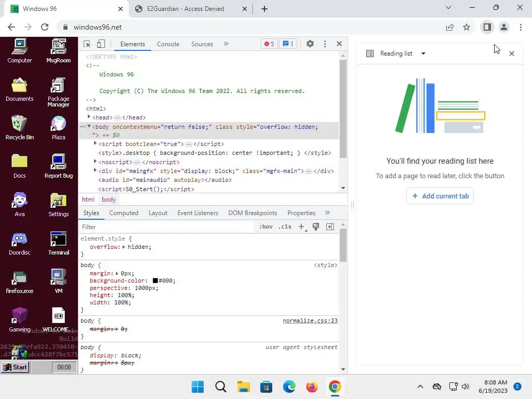Open the Ava desktop icon
The width and height of the screenshot is (532, 399).
[x=19, y=205]
